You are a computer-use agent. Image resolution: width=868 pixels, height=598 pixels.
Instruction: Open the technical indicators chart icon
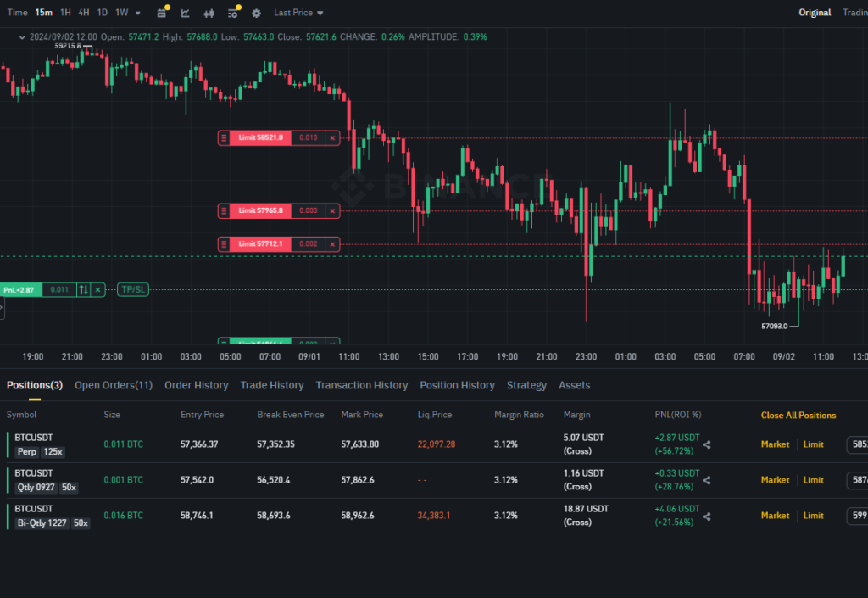click(186, 13)
